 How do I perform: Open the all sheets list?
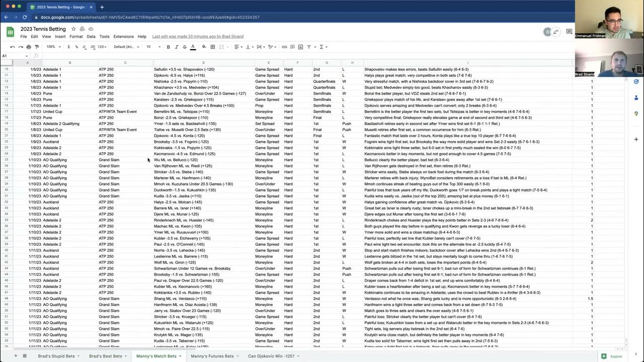point(25,356)
